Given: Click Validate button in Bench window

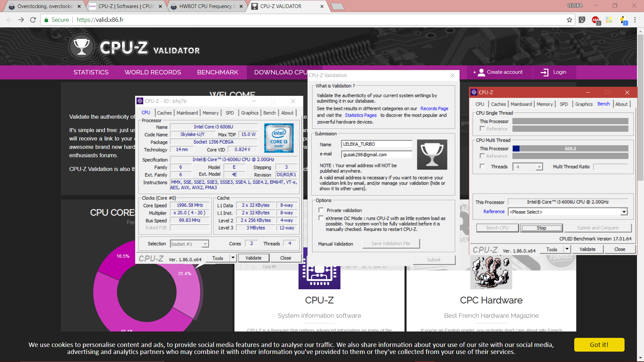Looking at the screenshot, I should (x=587, y=249).
